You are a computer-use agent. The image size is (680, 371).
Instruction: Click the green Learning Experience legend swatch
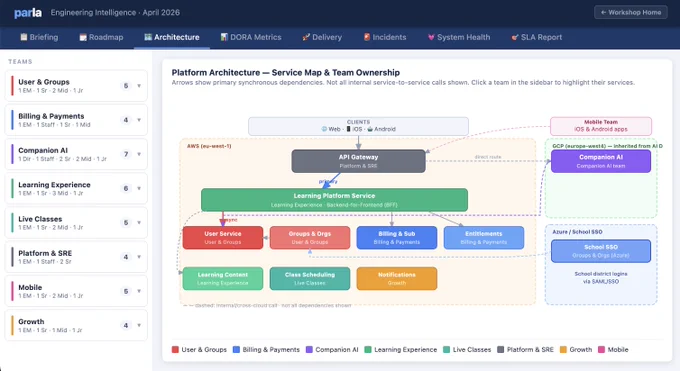368,350
